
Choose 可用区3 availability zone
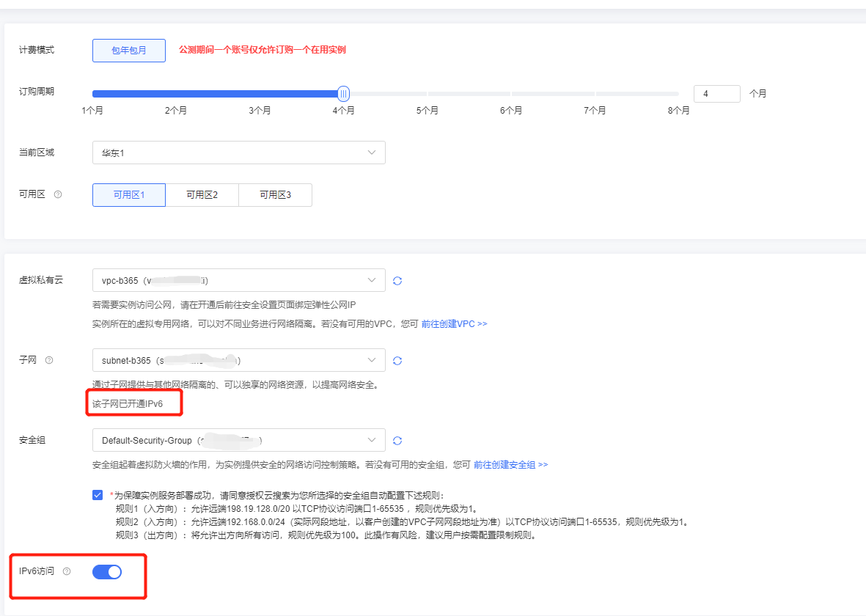[x=275, y=195]
